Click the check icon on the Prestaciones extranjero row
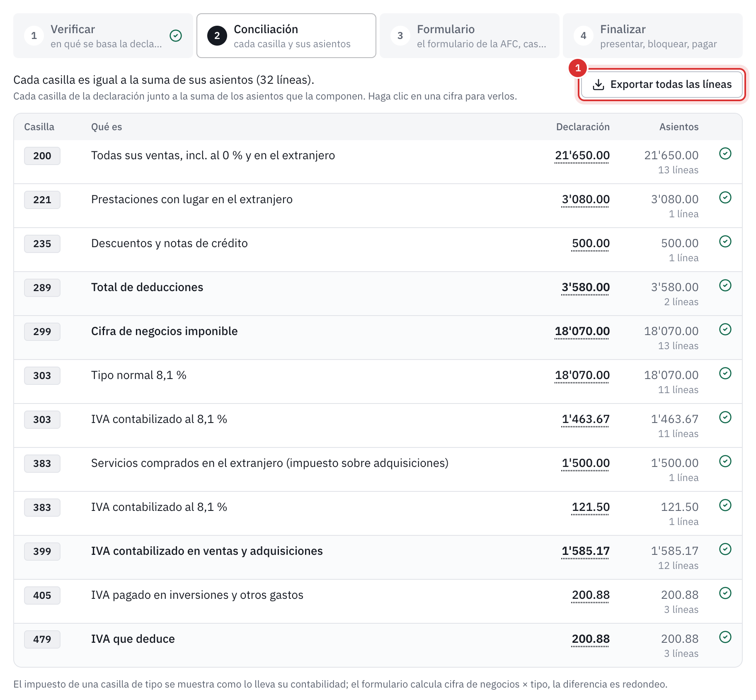This screenshot has width=756, height=700. point(725,197)
